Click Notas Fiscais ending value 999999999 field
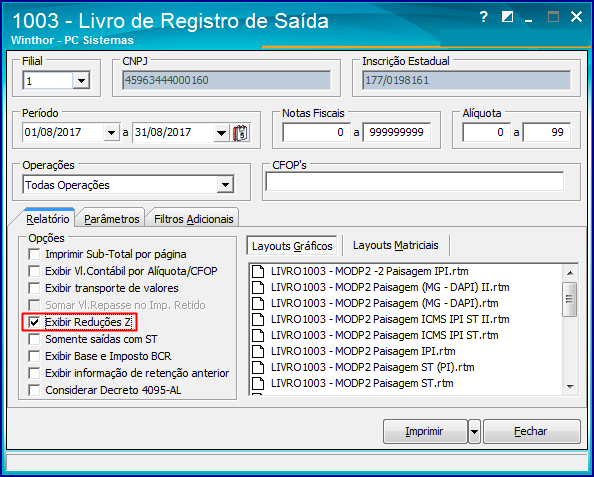The width and height of the screenshot is (594, 477). point(396,133)
